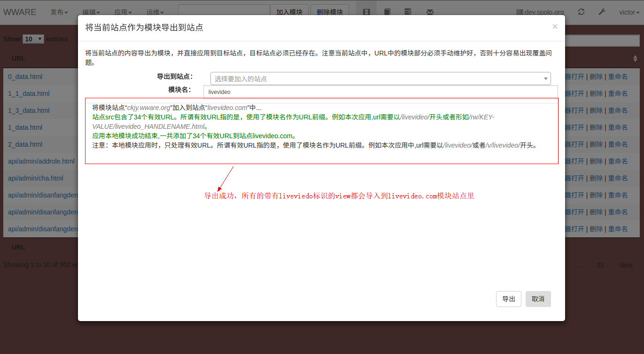This screenshot has height=354, width=644.
Task: Click the book icon in top navbar
Action: point(387,12)
